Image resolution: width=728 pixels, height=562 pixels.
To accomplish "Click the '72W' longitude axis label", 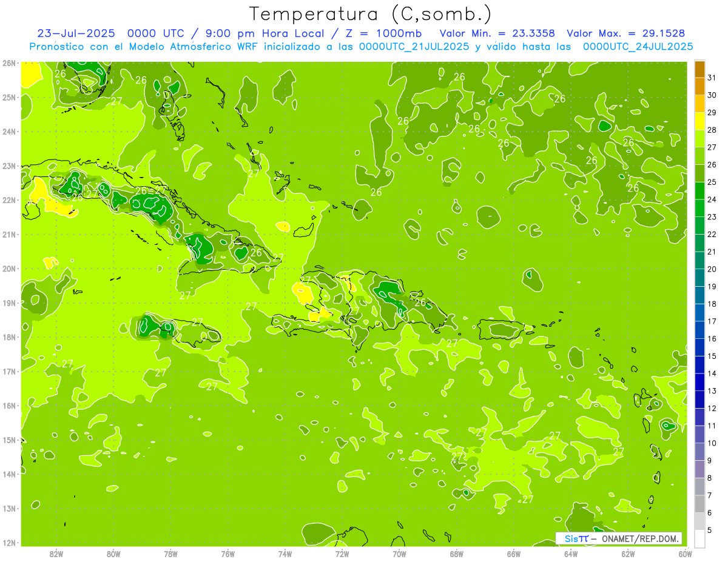I will click(x=342, y=554).
